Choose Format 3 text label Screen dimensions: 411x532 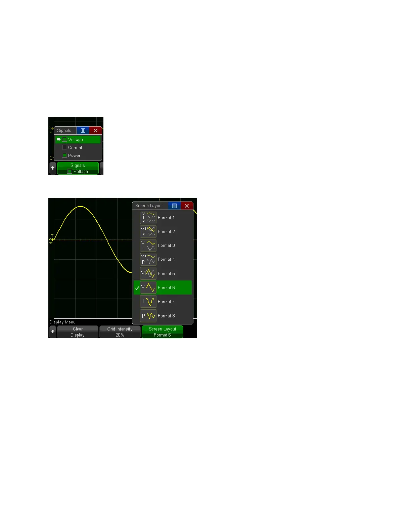166,246
